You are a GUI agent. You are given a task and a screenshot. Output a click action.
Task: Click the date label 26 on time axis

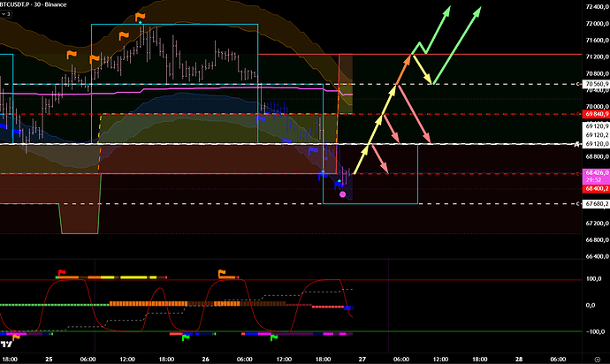[x=204, y=360]
